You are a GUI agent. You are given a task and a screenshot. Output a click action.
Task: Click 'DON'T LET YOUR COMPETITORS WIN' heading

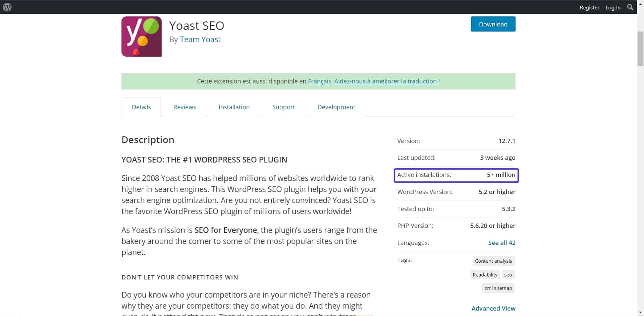tap(180, 277)
